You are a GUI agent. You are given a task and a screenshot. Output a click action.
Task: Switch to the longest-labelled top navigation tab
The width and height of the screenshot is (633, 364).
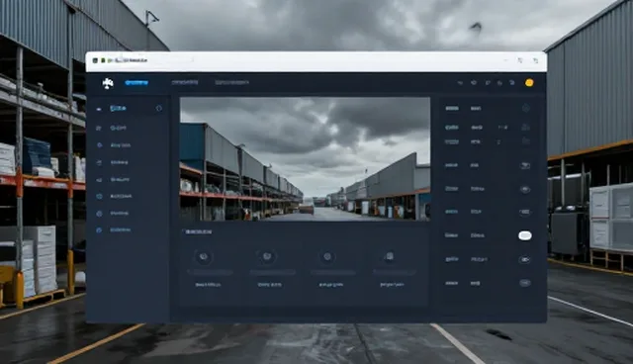pos(231,82)
